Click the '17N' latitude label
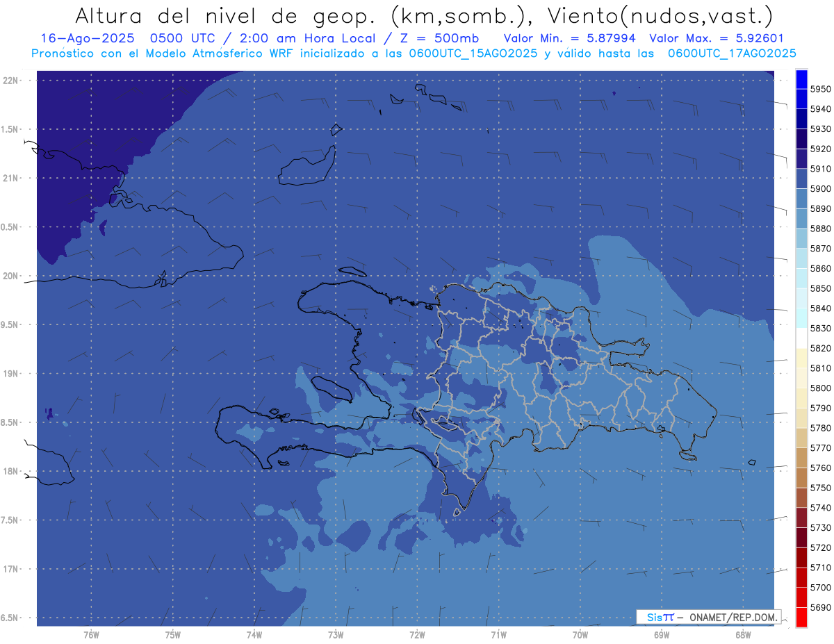 (10, 569)
